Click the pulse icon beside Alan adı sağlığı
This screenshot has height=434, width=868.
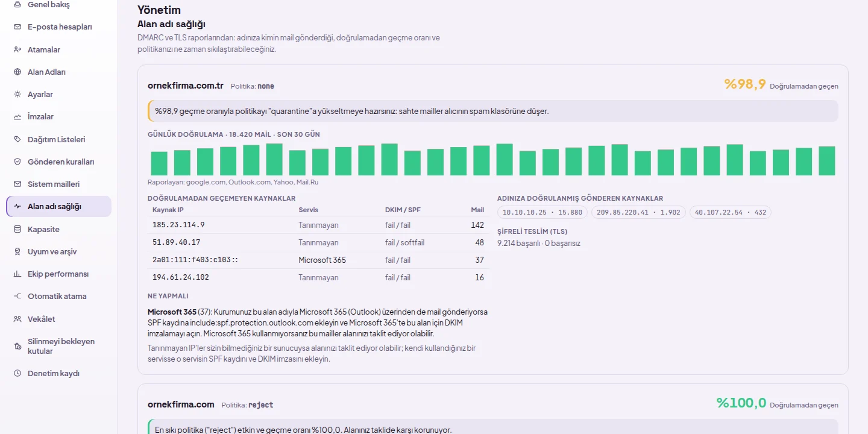[17, 206]
